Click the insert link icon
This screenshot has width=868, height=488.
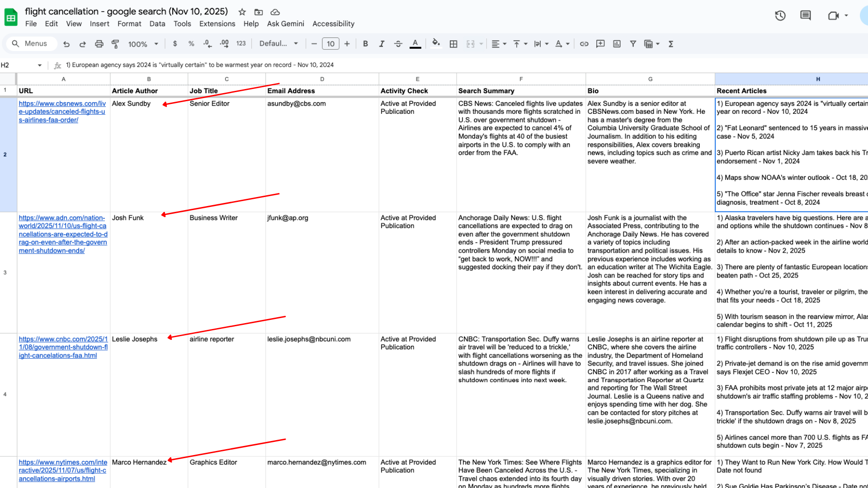(584, 44)
